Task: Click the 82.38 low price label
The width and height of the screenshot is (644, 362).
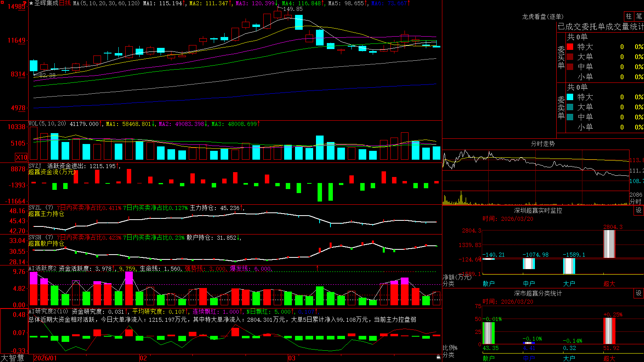Action: pyautogui.click(x=47, y=75)
